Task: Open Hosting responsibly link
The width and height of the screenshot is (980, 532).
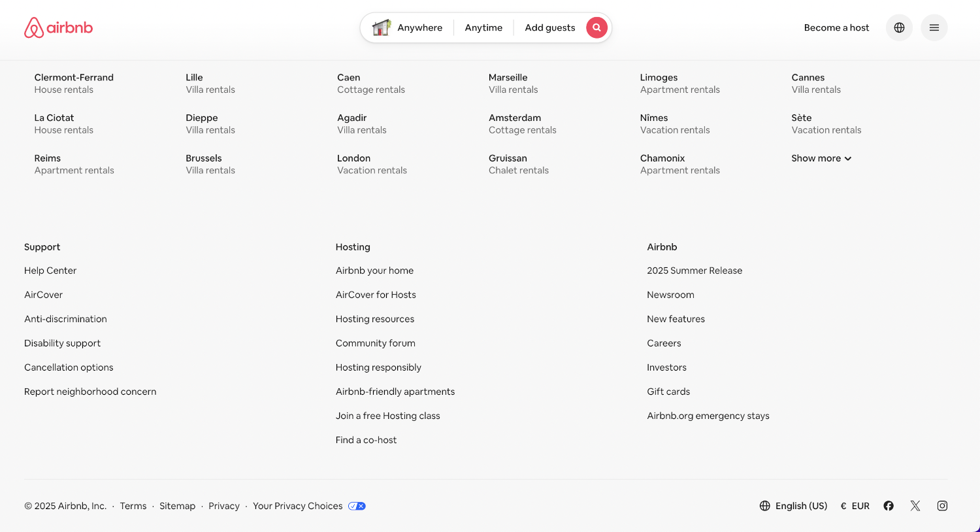Action: (378, 367)
